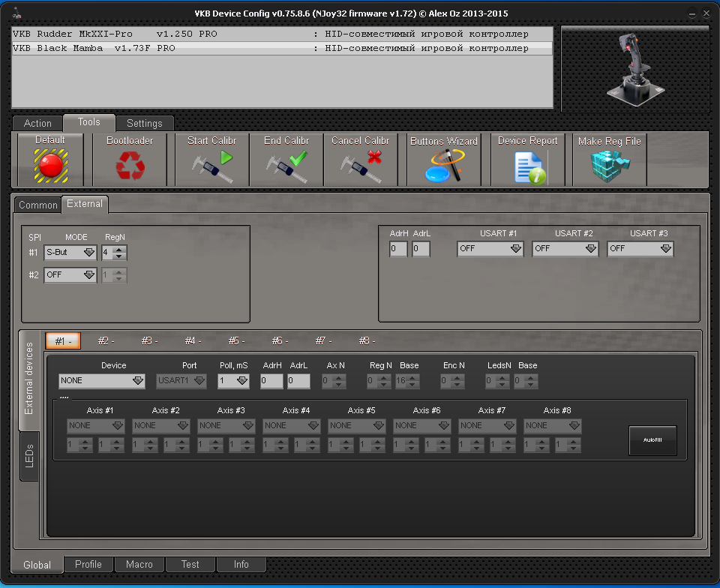The image size is (720, 588).
Task: Open the Port dropdown showing USART1
Action: [181, 380]
